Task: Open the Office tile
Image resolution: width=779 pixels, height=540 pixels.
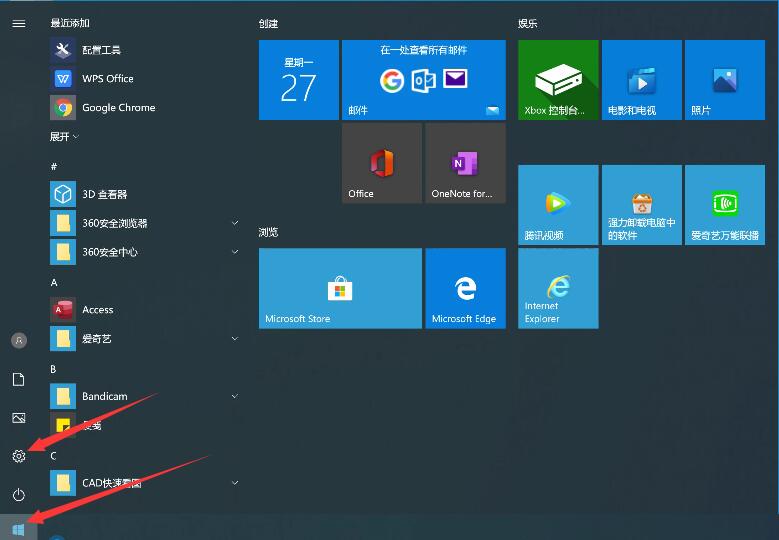Action: coord(382,163)
